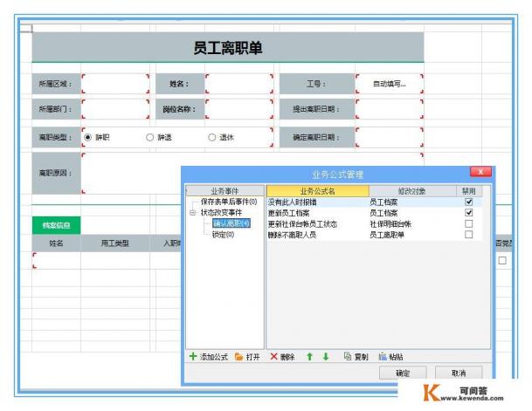The image size is (532, 411).
Task: Tick the checkbox in the archive table row
Action: point(502,260)
